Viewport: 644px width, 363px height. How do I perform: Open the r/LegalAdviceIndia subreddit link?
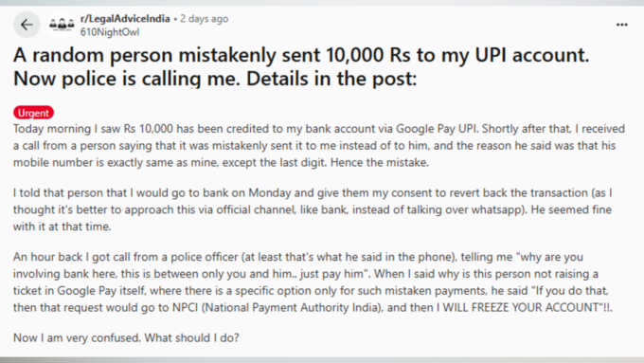[125, 19]
